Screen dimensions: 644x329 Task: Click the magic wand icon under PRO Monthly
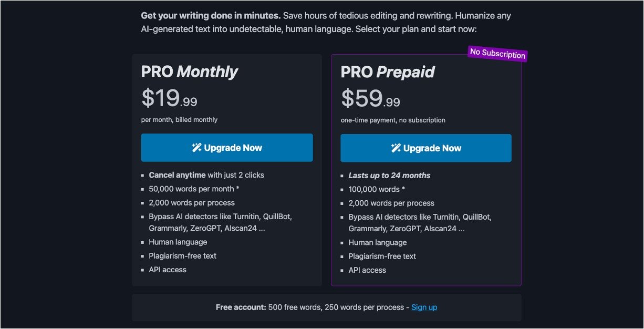196,148
